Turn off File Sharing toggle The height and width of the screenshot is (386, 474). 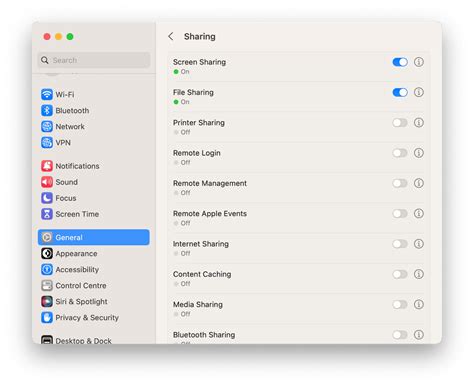400,92
